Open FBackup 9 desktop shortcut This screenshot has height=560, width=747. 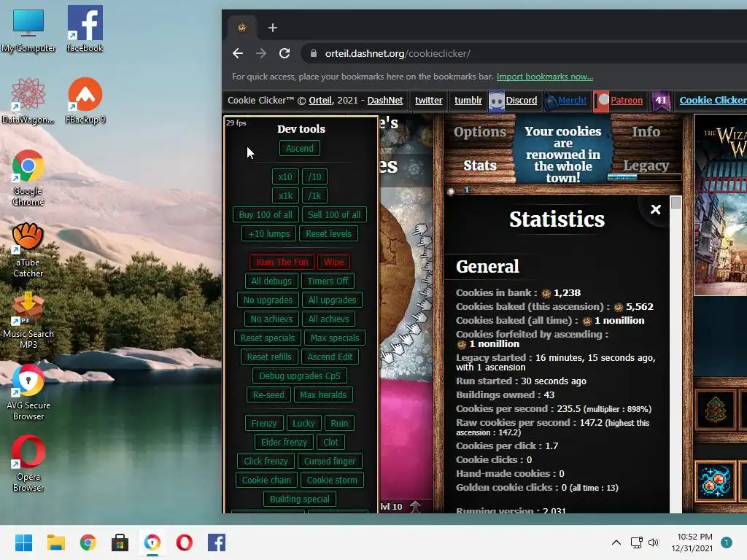pos(85,101)
